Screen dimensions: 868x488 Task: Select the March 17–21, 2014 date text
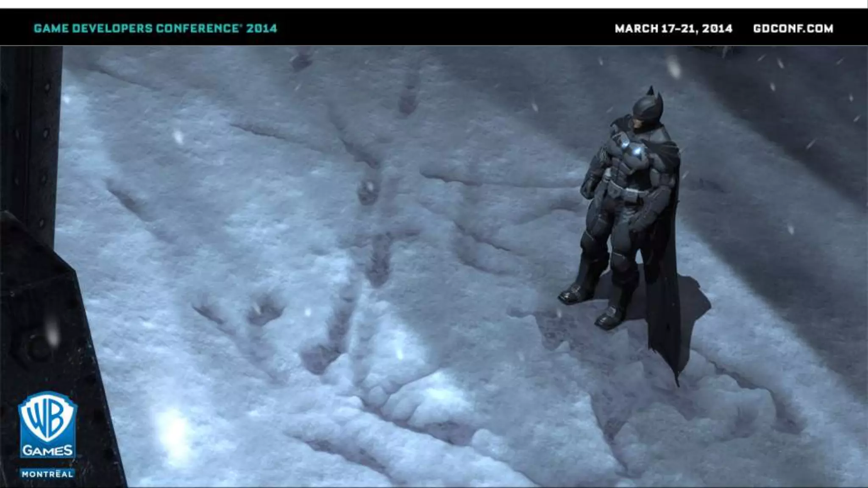[673, 28]
